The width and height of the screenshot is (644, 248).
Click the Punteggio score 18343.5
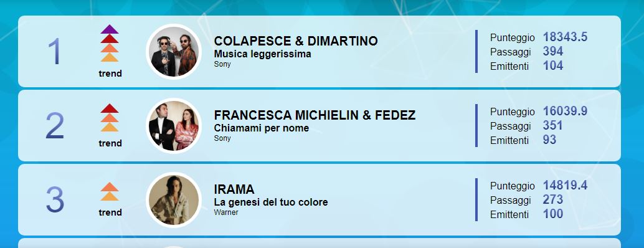pos(565,37)
